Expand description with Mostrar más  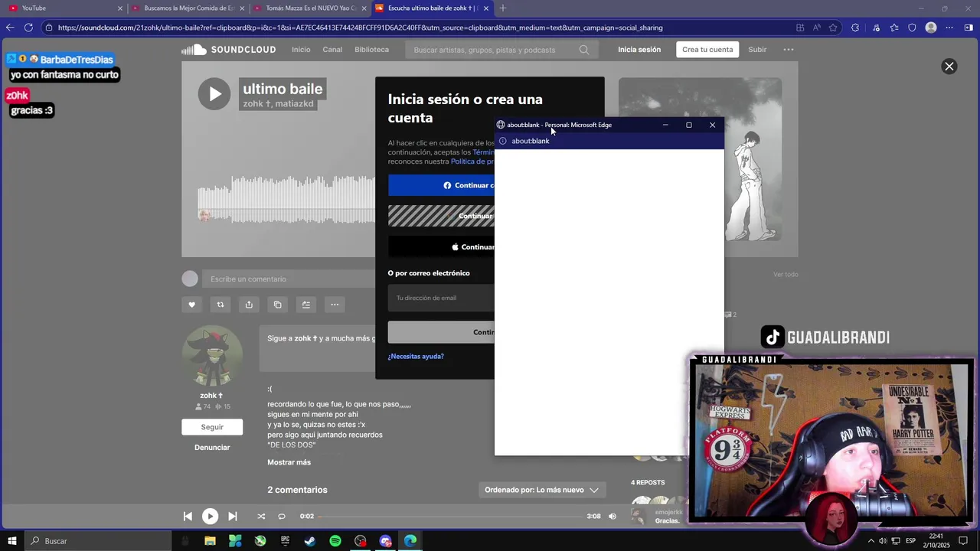(289, 462)
